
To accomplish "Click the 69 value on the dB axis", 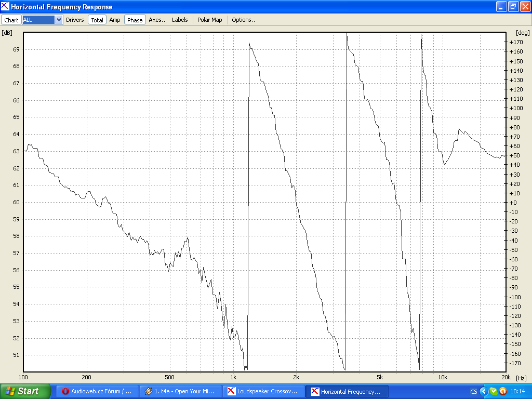I will pyautogui.click(x=16, y=49).
